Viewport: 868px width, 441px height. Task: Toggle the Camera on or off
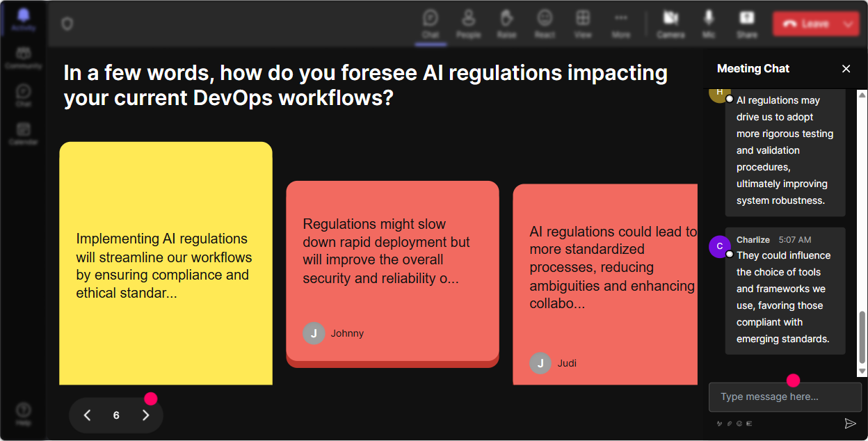click(670, 24)
